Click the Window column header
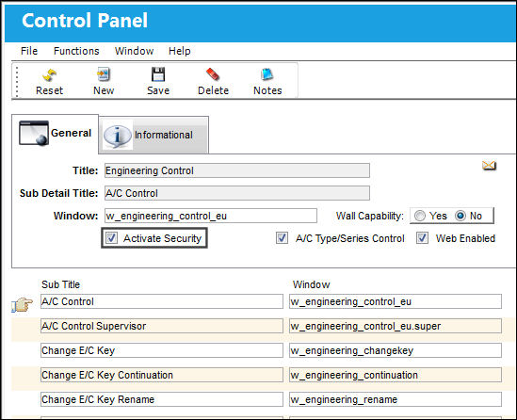Screen dimensions: 517x420 [x=311, y=284]
